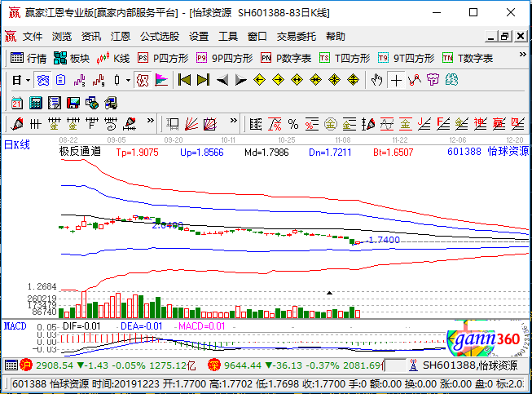Open P四方形 tool
532x394 pixels.
pos(163,59)
